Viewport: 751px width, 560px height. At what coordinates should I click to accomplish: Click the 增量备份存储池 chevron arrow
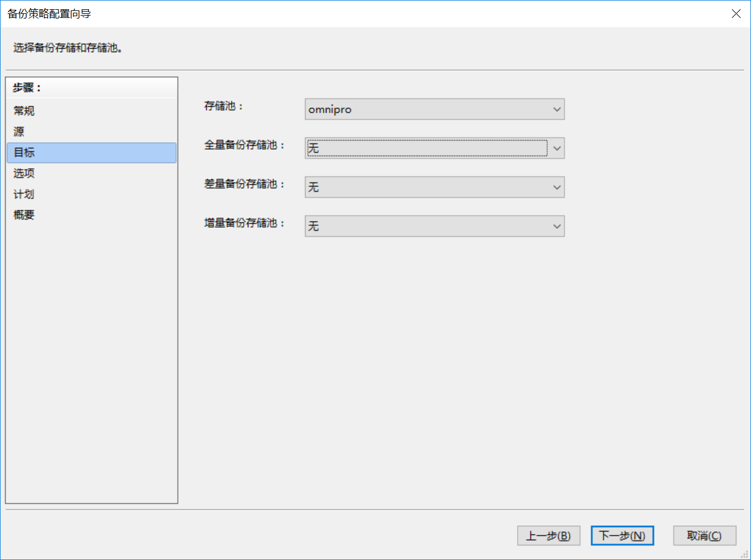click(x=556, y=226)
